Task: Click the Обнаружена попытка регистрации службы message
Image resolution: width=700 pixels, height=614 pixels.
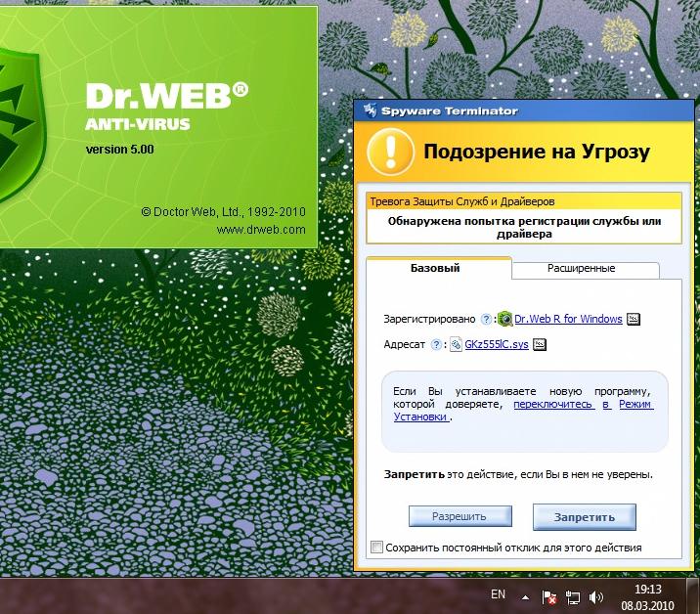Action: [x=524, y=227]
